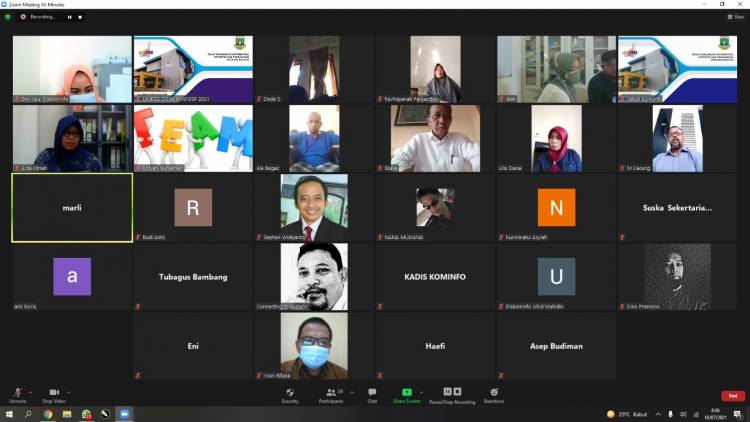Open Windows Start menu
Screen dimensions: 750x422
coord(9,414)
